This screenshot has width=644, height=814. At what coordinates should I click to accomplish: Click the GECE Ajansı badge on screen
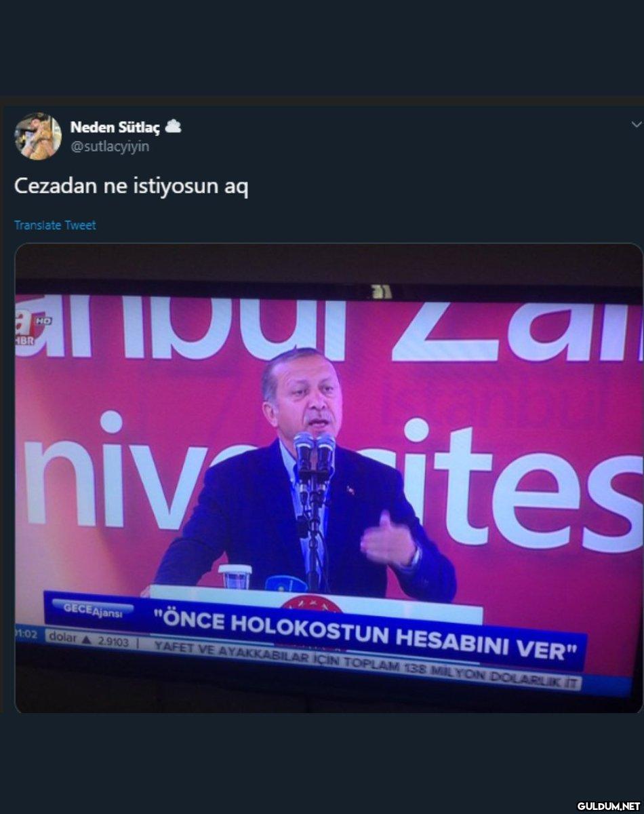tap(93, 609)
